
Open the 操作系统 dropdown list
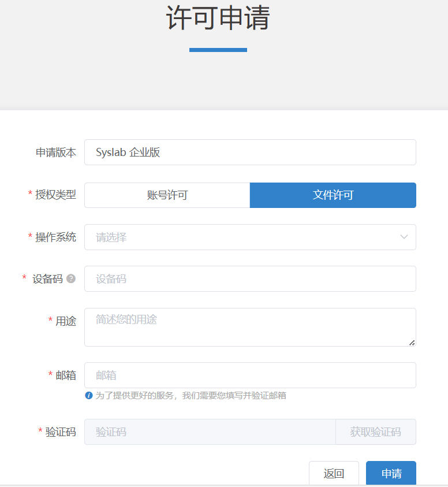click(x=242, y=237)
